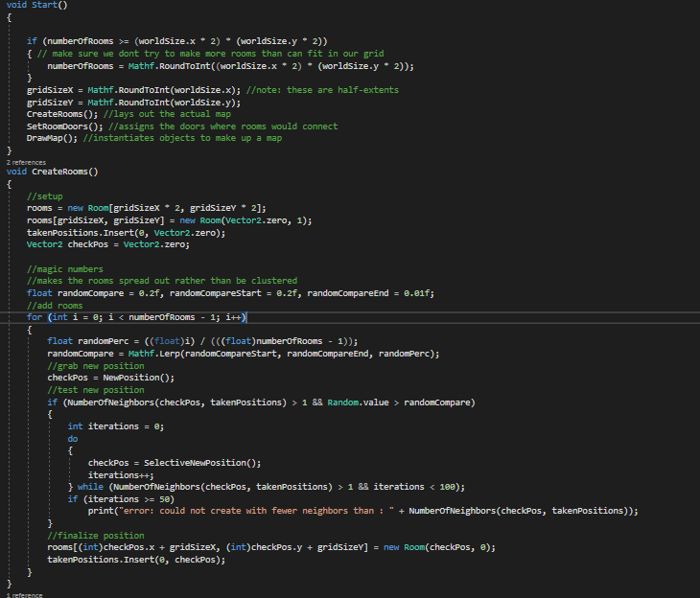Click "takenPositions.Insert(0, checkPos);" line
Screen dimensions: 700x598
click(x=136, y=560)
